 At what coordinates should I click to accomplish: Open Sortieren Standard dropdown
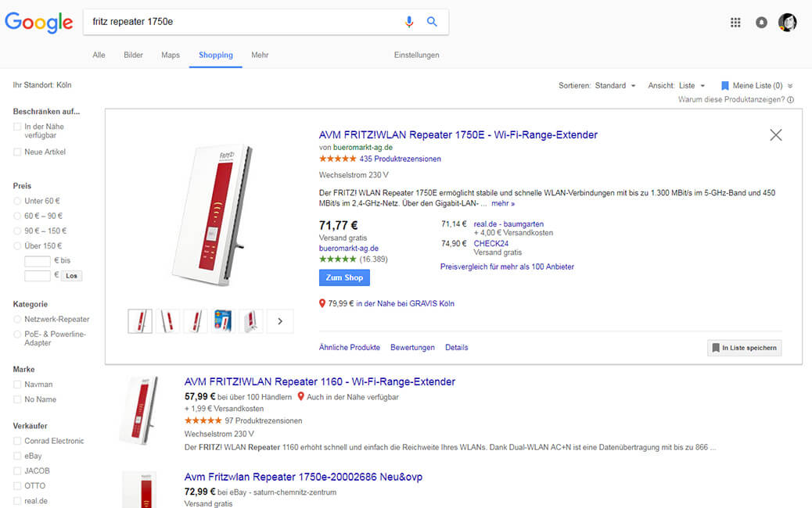tap(615, 86)
